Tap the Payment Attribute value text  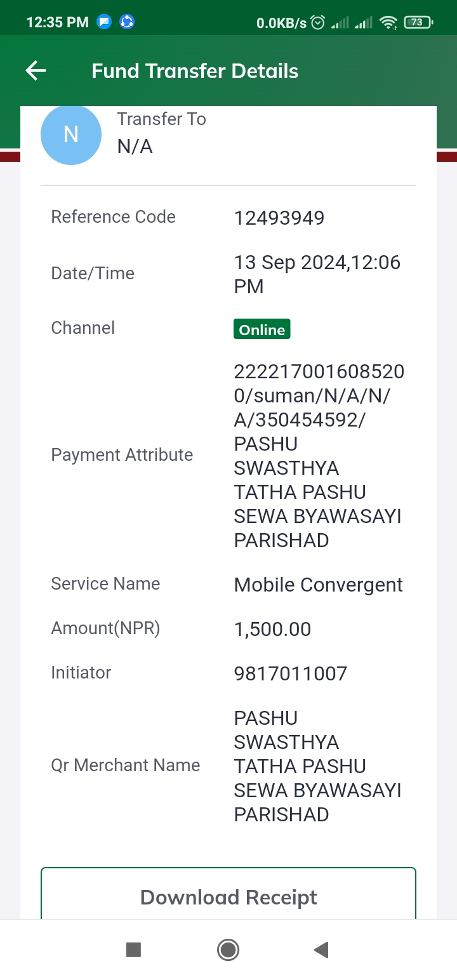click(319, 455)
